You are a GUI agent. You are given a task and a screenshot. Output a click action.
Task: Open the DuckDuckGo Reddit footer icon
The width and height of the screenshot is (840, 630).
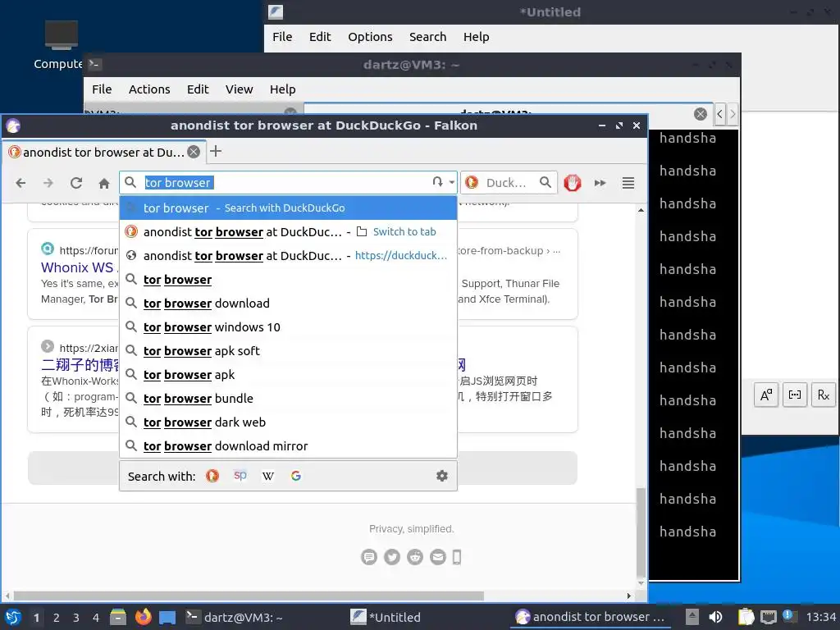415,557
